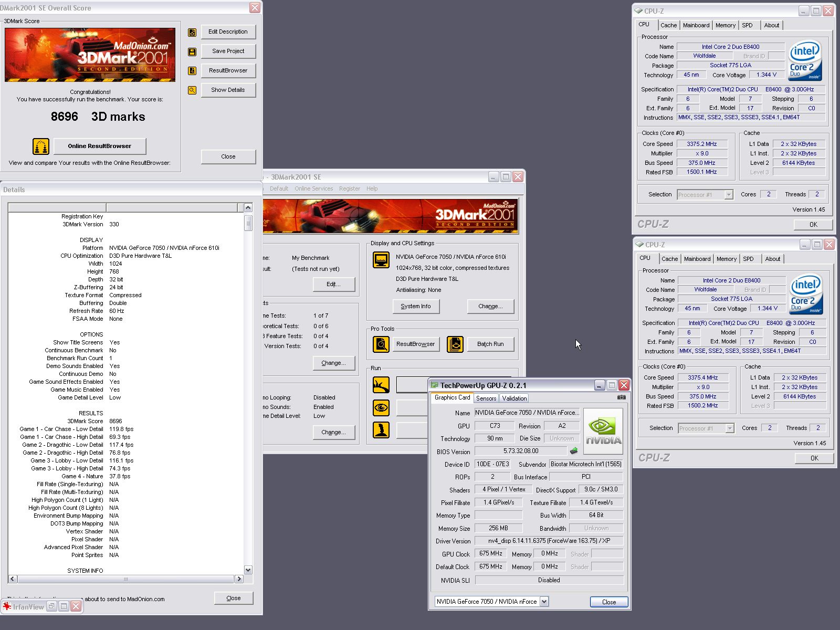Open Processor selection dropdown in upper CPU-Z
This screenshot has width=840, height=630.
click(729, 195)
